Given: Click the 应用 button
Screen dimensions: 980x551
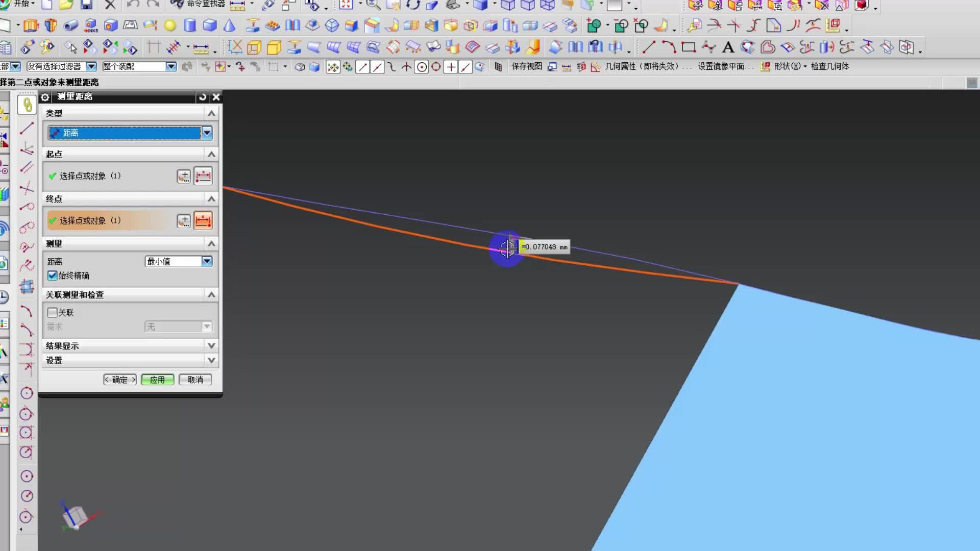Looking at the screenshot, I should [x=157, y=380].
